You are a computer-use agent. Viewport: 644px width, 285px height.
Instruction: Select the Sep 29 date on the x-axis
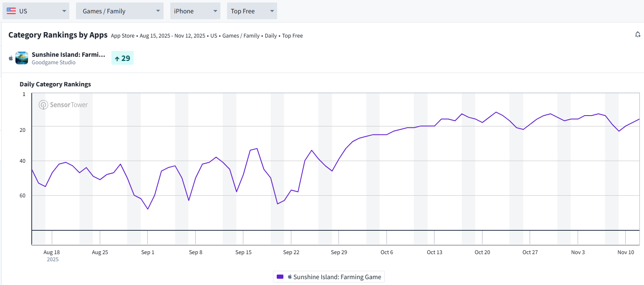coord(338,252)
